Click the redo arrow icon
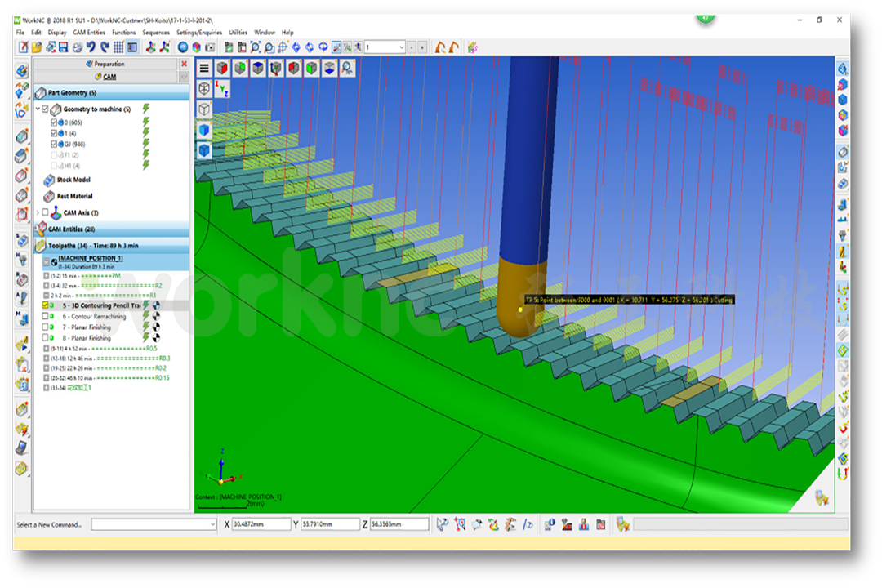882x588 pixels. click(104, 47)
